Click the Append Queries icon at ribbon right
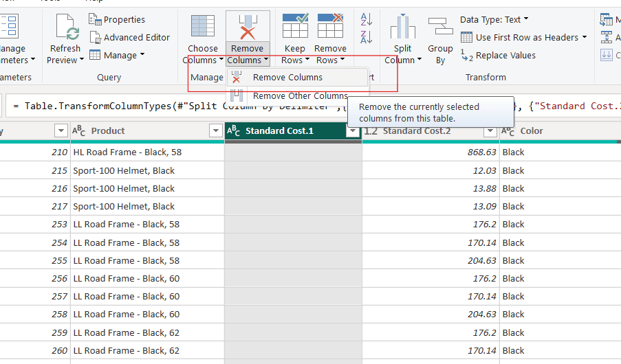Image resolution: width=621 pixels, height=364 pixels. (607, 37)
